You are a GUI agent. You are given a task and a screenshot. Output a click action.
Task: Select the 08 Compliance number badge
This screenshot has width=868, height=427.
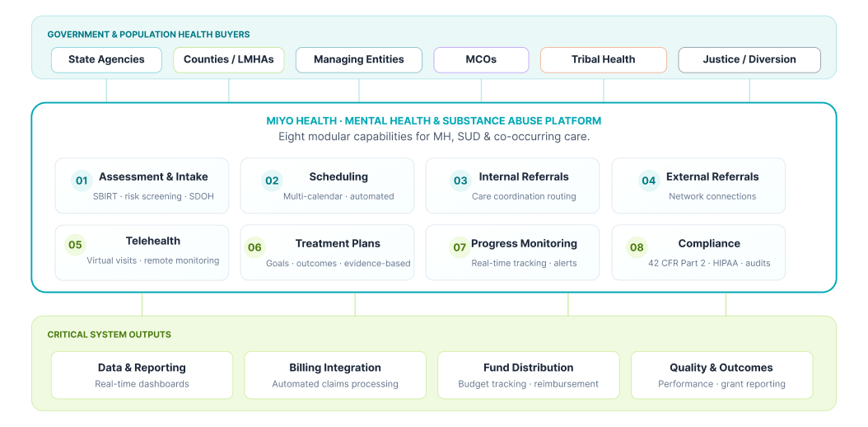[x=637, y=247]
